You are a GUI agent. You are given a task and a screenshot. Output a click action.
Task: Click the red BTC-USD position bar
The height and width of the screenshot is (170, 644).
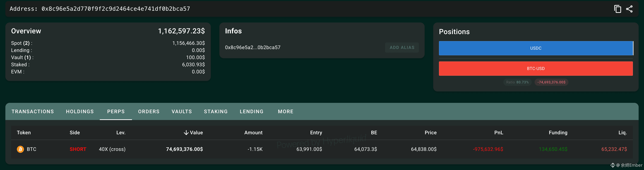[x=536, y=69]
